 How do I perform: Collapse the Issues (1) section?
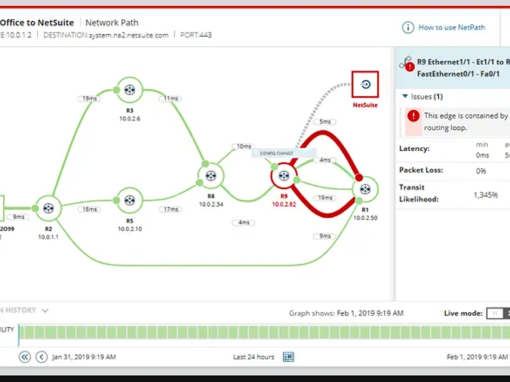click(x=405, y=96)
